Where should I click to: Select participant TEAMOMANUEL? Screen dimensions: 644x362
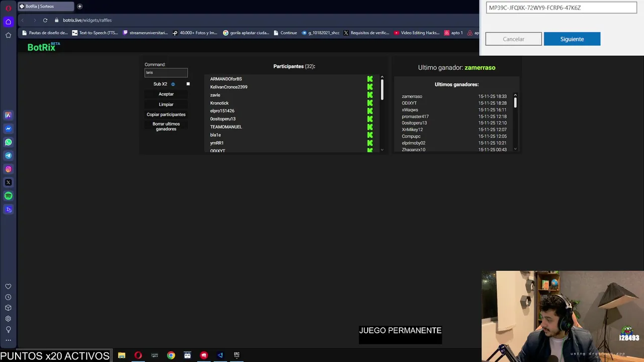tap(226, 127)
